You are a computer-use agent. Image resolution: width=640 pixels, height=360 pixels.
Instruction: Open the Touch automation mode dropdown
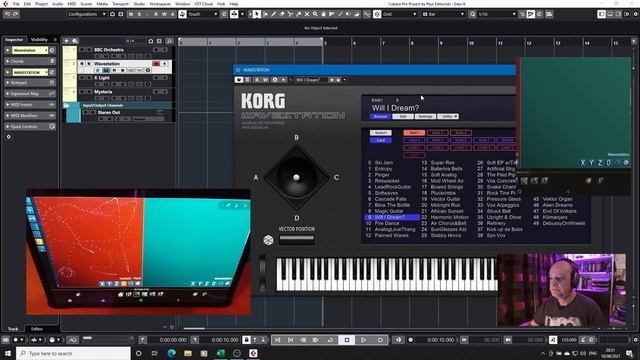pyautogui.click(x=203, y=14)
